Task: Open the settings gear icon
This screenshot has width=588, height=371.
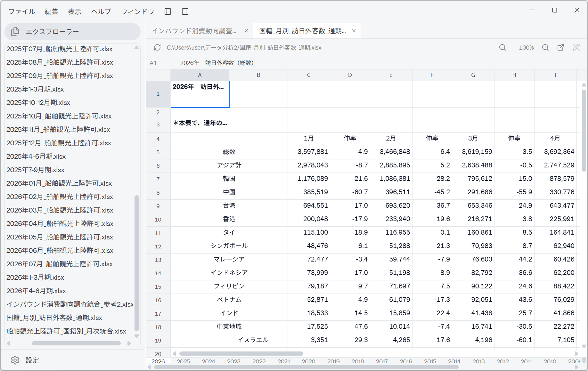Action: (15, 360)
